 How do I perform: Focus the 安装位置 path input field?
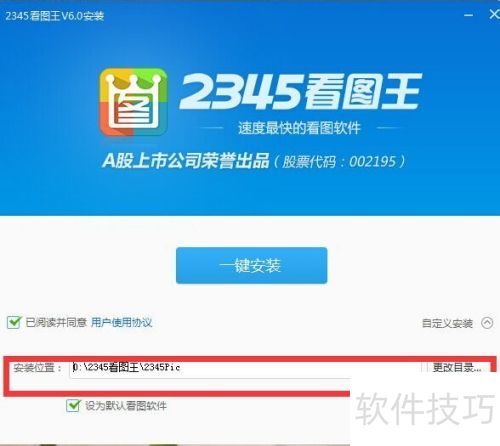pos(245,368)
